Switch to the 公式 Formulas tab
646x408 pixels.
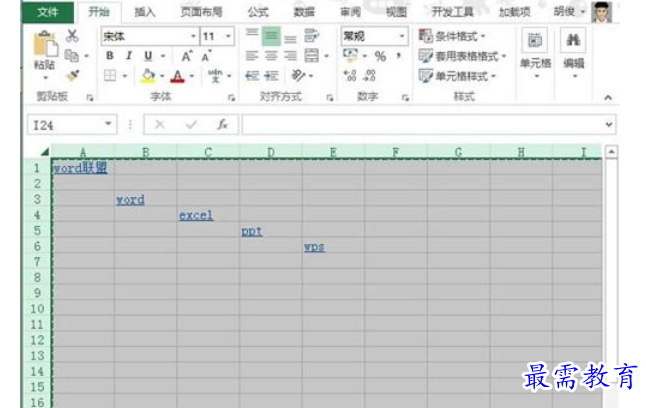click(x=258, y=12)
